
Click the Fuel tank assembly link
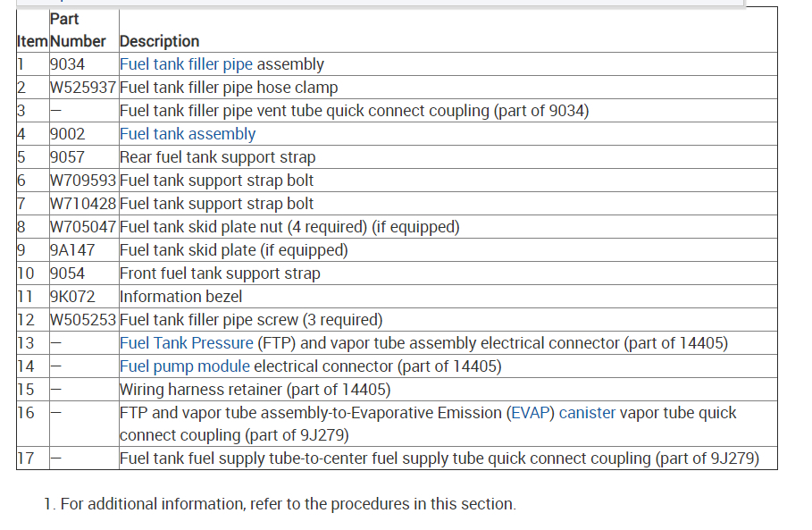click(188, 134)
